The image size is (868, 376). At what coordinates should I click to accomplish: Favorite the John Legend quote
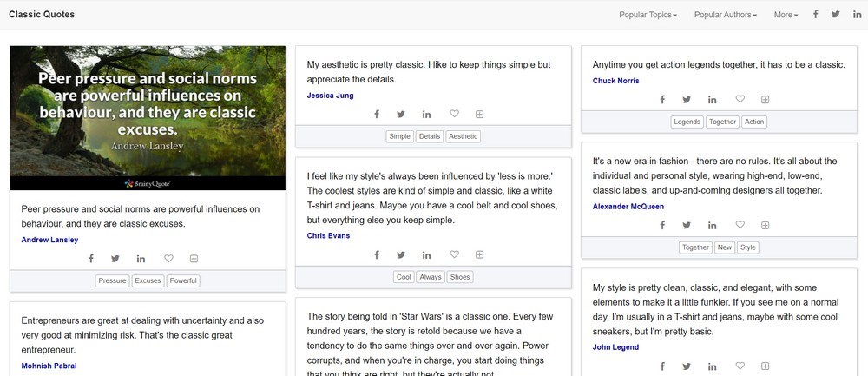click(740, 366)
